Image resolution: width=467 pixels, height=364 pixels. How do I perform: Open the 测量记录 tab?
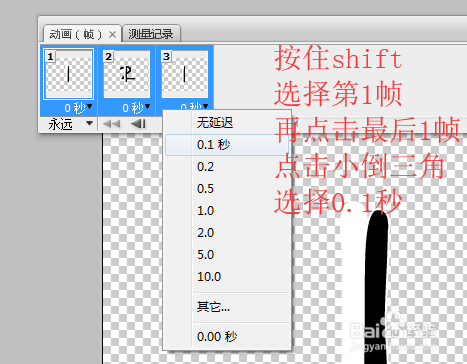point(151,34)
